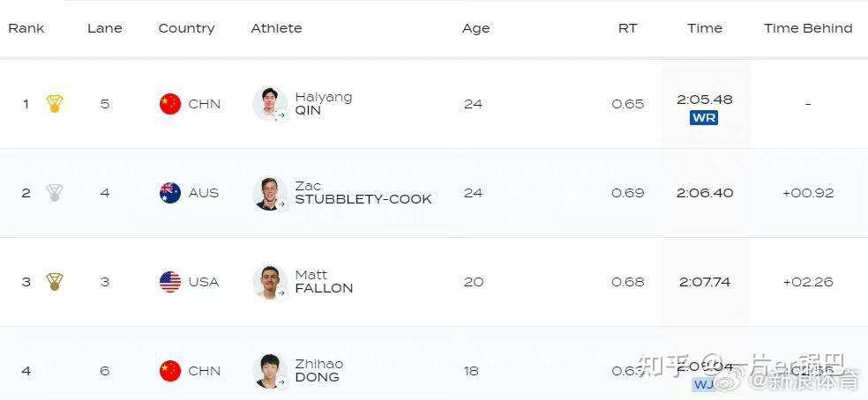868x400 pixels.
Task: Click the Athlete column header
Action: click(x=276, y=28)
